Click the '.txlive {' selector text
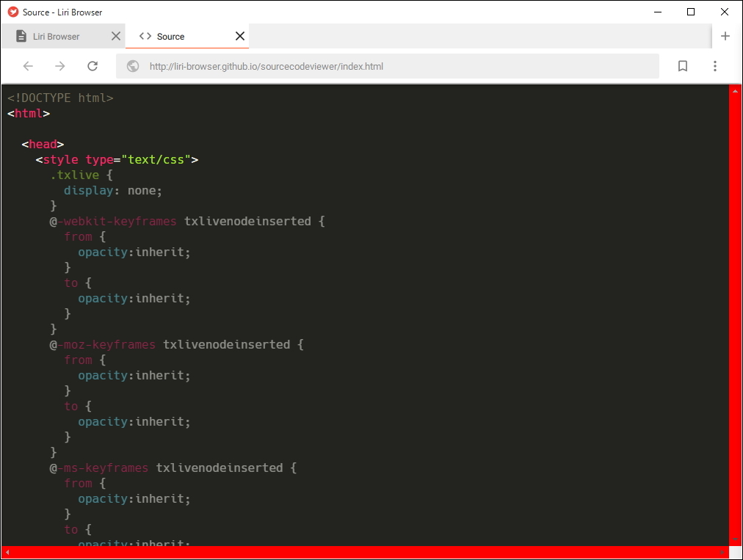This screenshot has width=743, height=560. coord(81,175)
